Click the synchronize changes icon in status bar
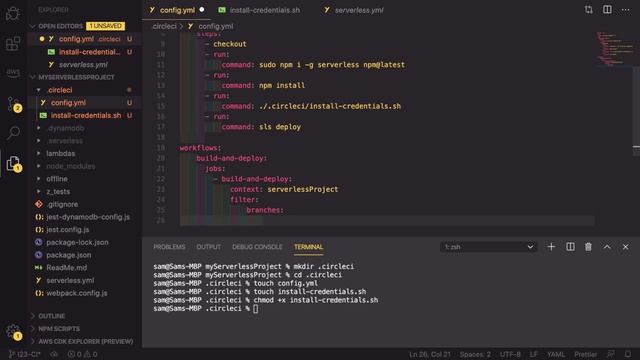The width and height of the screenshot is (640, 360). (54, 354)
